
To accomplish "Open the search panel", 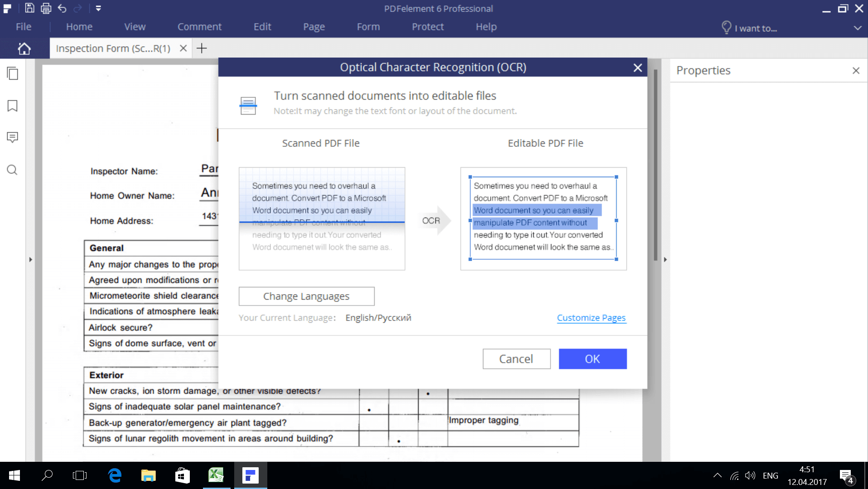I will pos(12,170).
